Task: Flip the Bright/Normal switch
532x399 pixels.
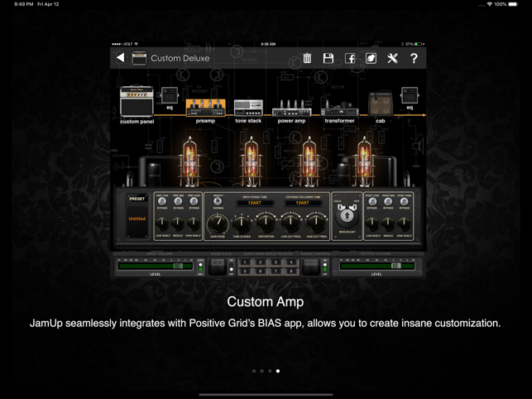Action: pyautogui.click(x=218, y=201)
